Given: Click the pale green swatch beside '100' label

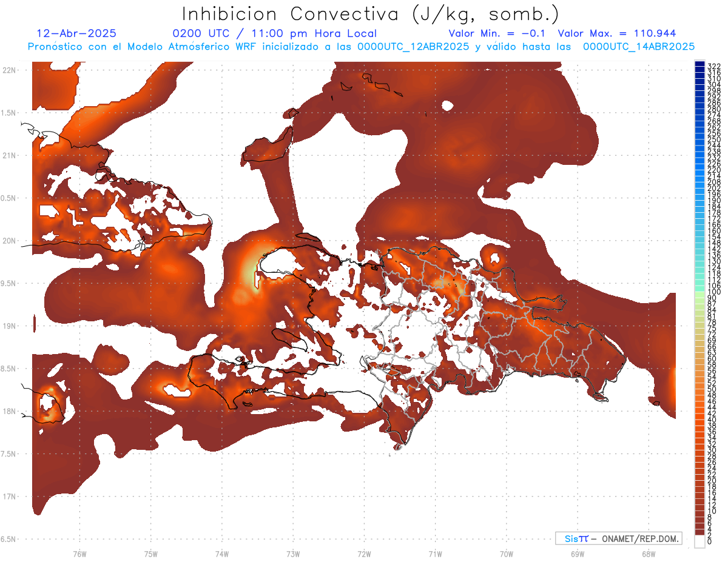Looking at the screenshot, I should coord(700,293).
